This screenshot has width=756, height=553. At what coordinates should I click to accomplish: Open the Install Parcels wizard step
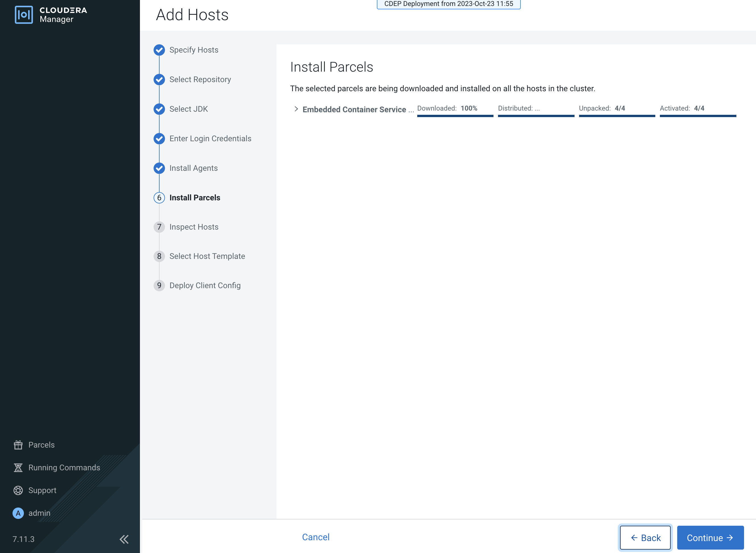159,197
